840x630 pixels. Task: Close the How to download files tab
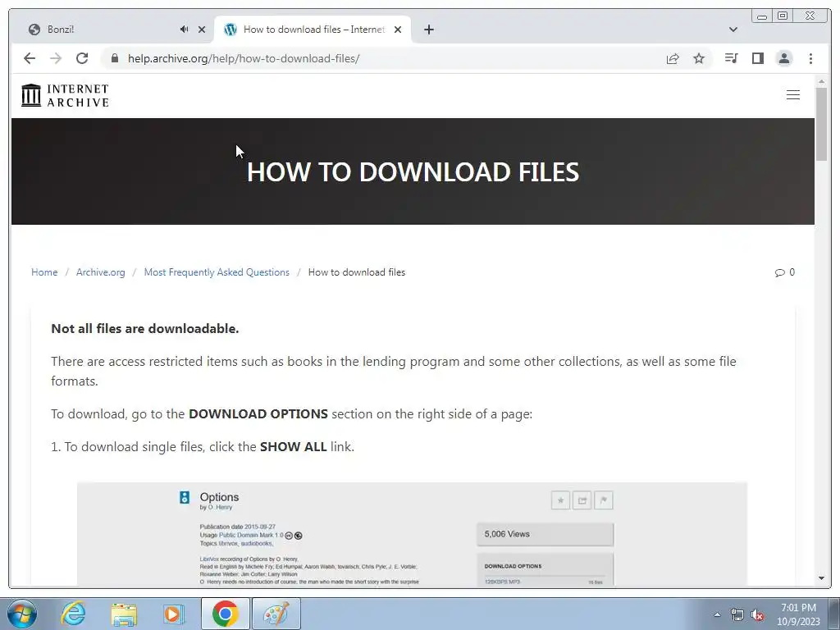[398, 30]
